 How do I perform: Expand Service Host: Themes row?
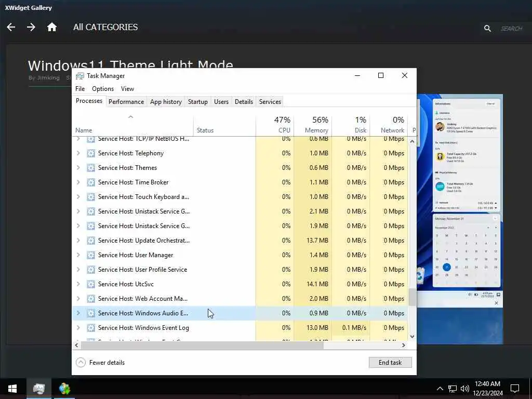pyautogui.click(x=78, y=168)
